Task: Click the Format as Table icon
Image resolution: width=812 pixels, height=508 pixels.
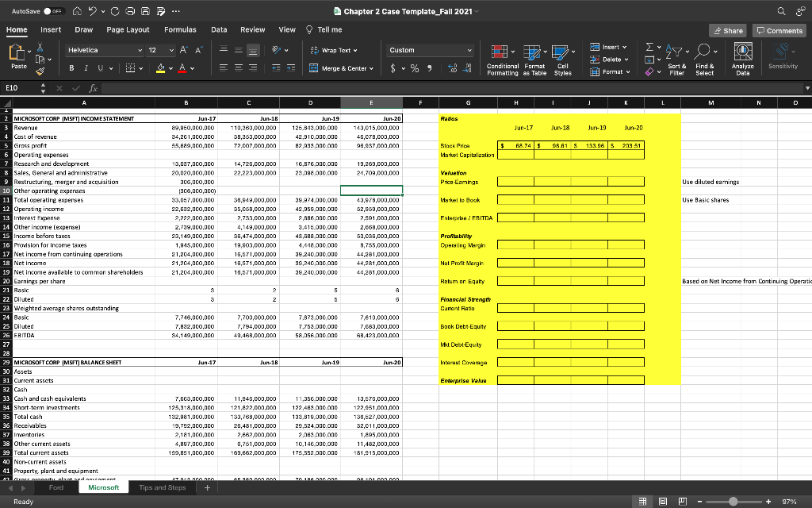Action: [x=533, y=57]
